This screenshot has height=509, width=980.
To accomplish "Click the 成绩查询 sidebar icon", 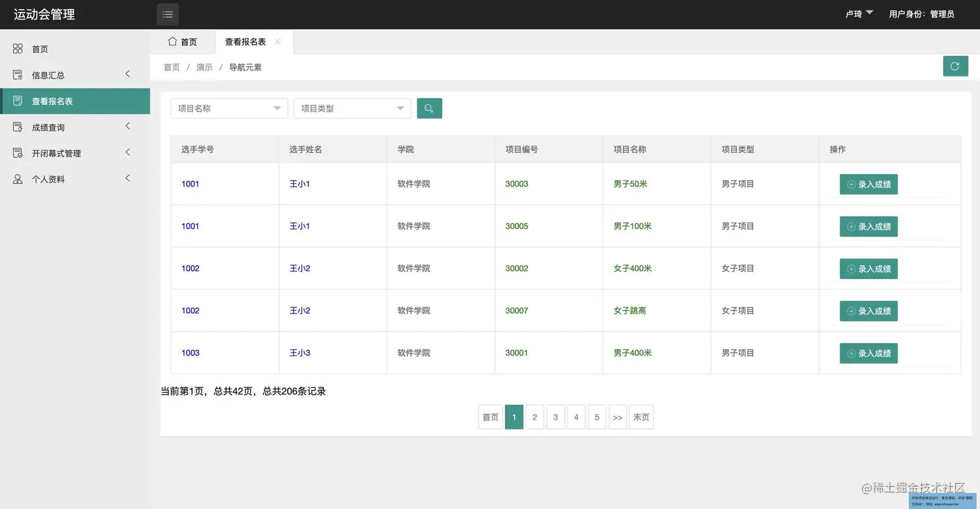I will point(17,127).
